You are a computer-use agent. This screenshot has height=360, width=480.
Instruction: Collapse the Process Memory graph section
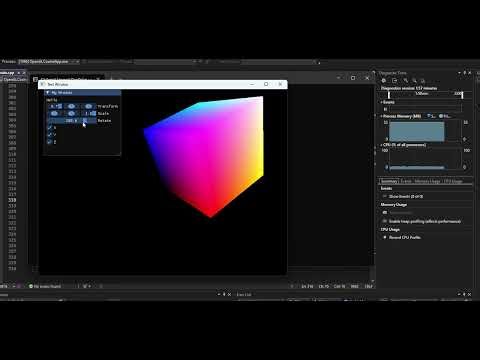tap(382, 116)
